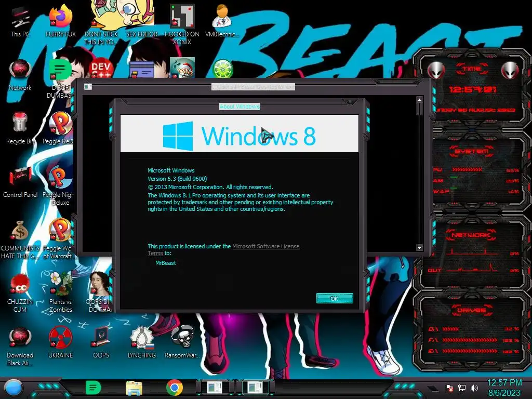The image size is (532, 399).
Task: Open the network tray icon
Action: [461, 388]
